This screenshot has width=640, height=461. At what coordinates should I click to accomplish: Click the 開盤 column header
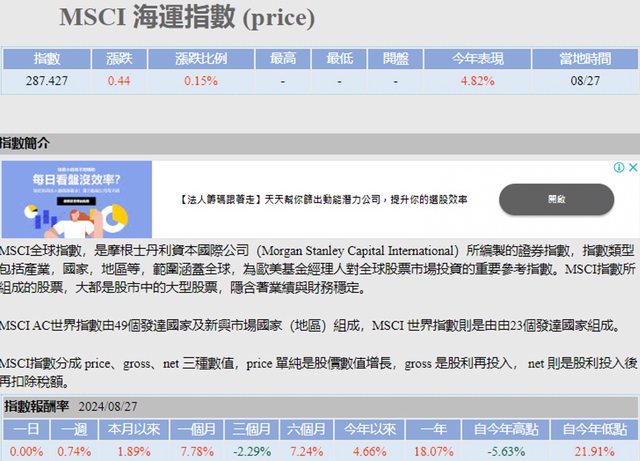(396, 59)
